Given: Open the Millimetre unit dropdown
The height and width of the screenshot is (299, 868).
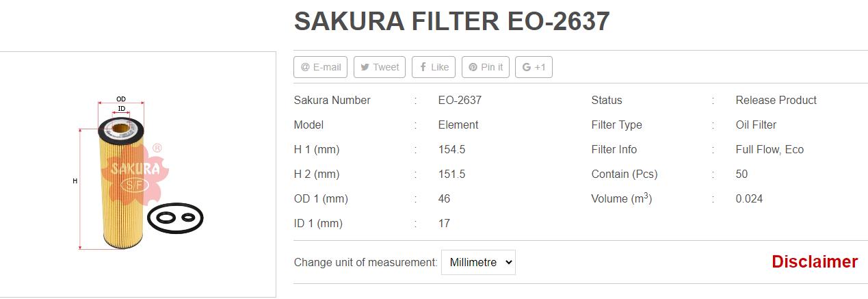Looking at the screenshot, I should pyautogui.click(x=478, y=262).
